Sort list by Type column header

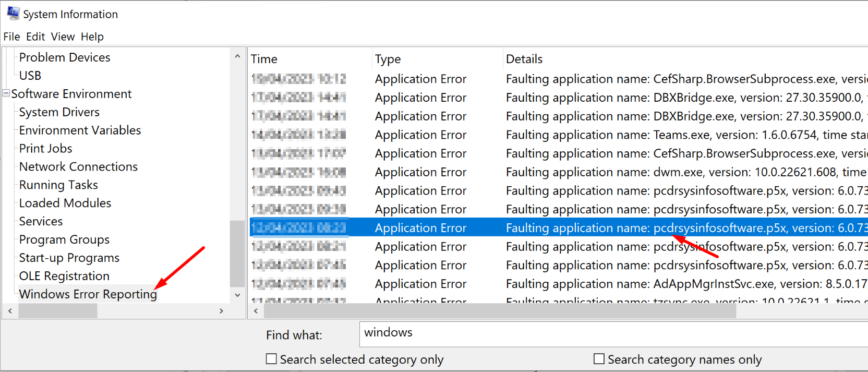point(388,59)
